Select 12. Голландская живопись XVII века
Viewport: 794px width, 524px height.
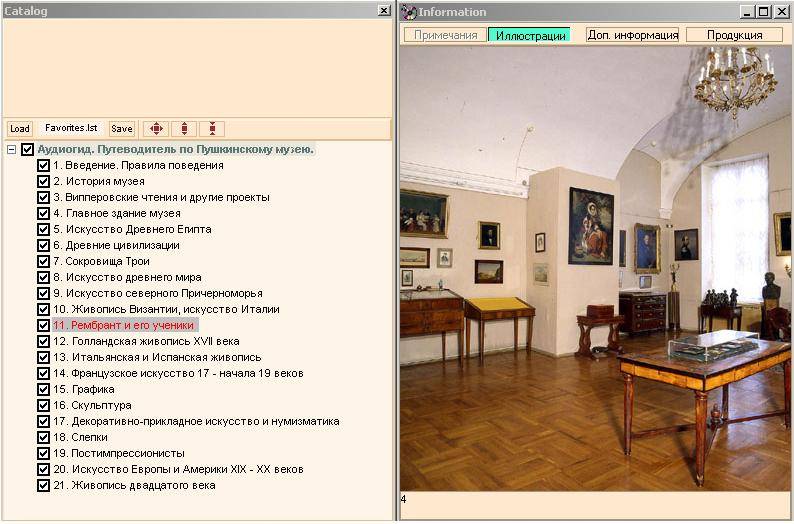pos(146,341)
